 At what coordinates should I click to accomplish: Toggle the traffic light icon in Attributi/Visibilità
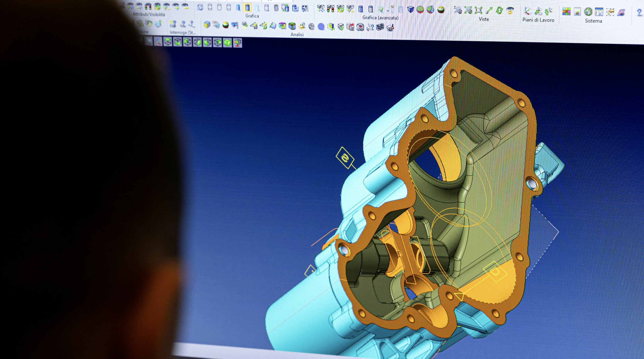pyautogui.click(x=148, y=7)
